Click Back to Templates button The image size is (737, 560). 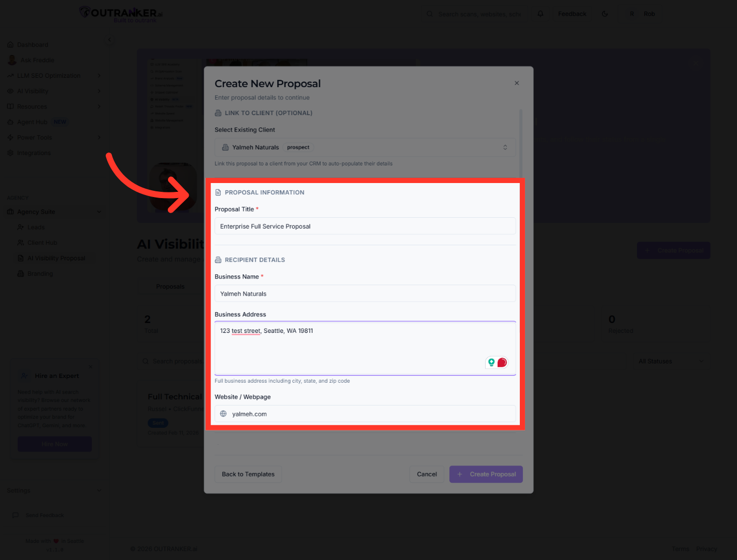coord(248,474)
